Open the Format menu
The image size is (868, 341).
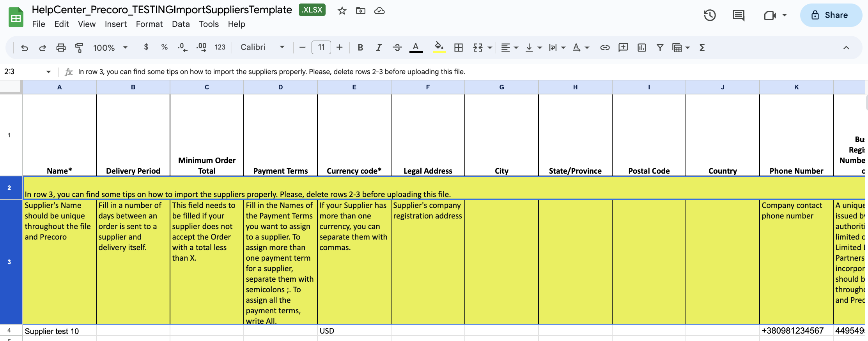149,24
